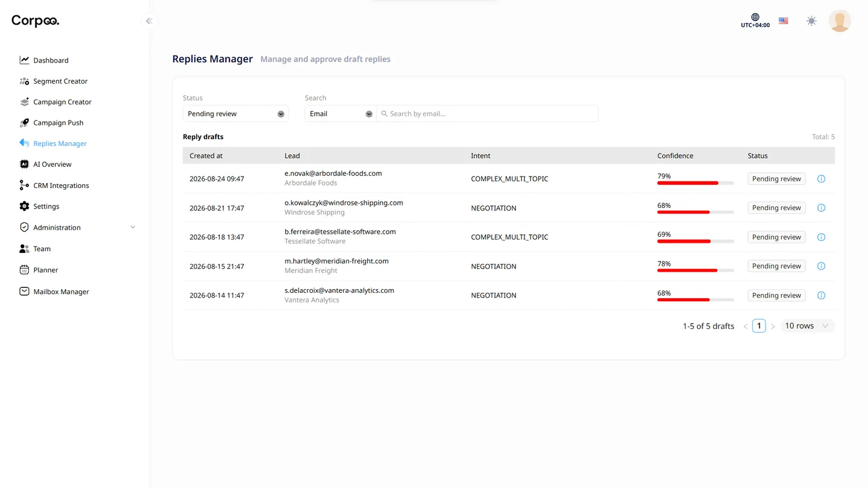Open the 10 rows page-size dropdown
The image size is (868, 488).
(x=807, y=326)
